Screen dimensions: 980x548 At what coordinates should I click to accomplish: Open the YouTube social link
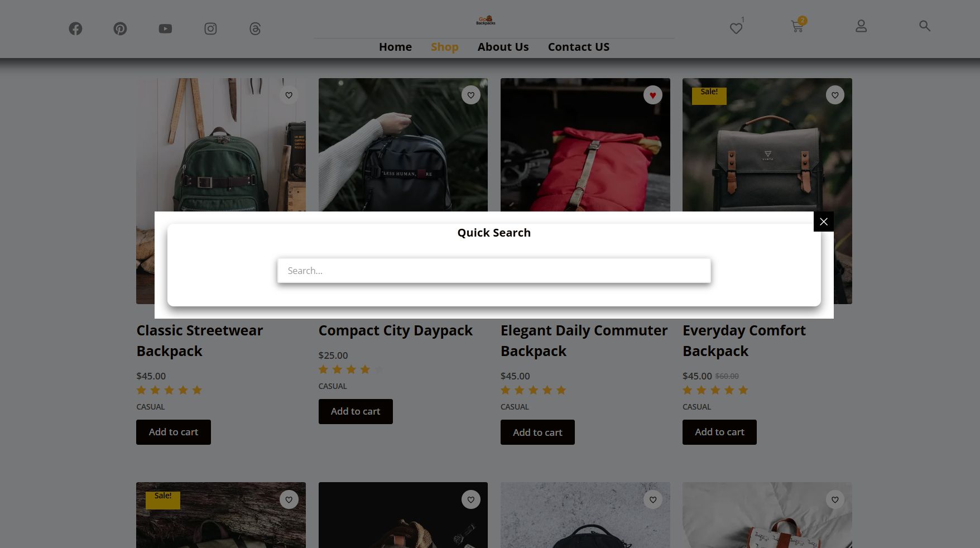point(165,28)
